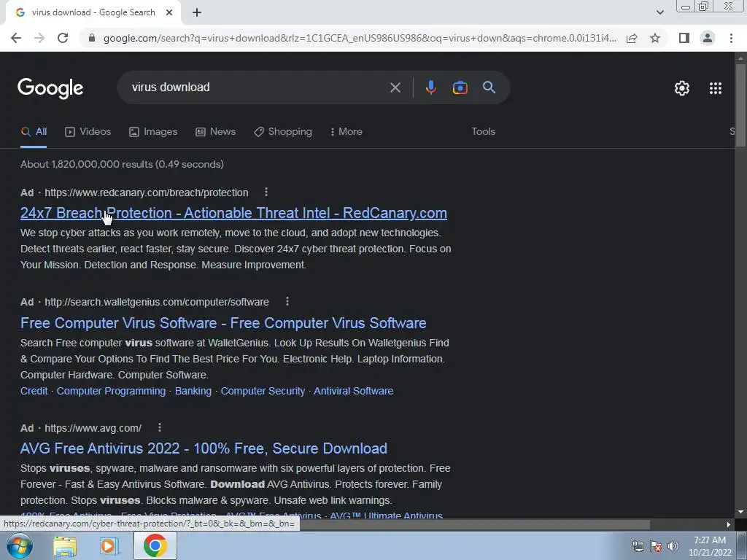Viewport: 747px width, 560px height.
Task: Click the results count text
Action: [122, 164]
